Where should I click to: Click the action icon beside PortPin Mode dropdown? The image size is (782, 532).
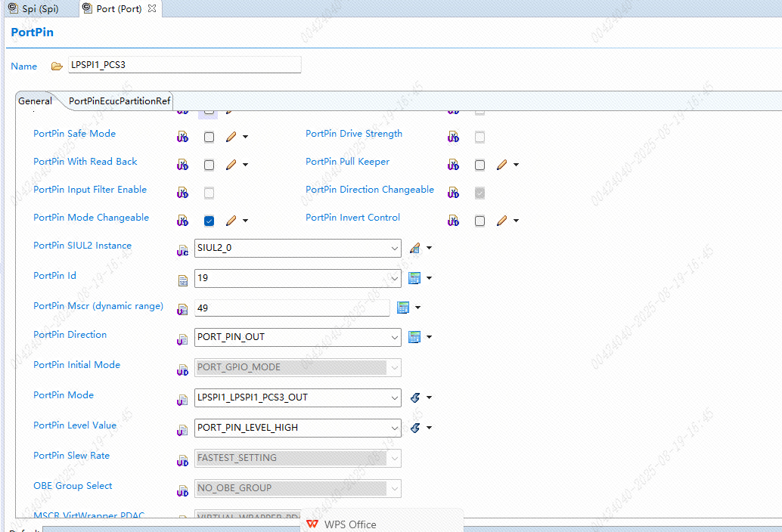pyautogui.click(x=415, y=397)
